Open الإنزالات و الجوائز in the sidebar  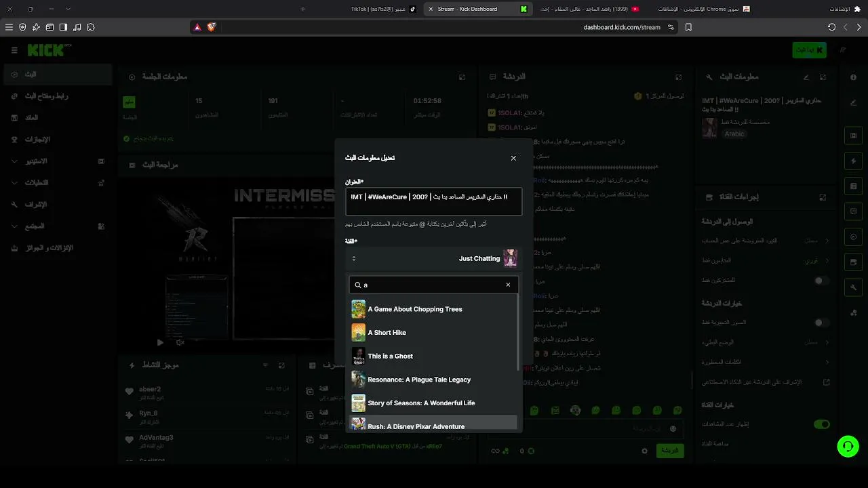[x=58, y=248]
